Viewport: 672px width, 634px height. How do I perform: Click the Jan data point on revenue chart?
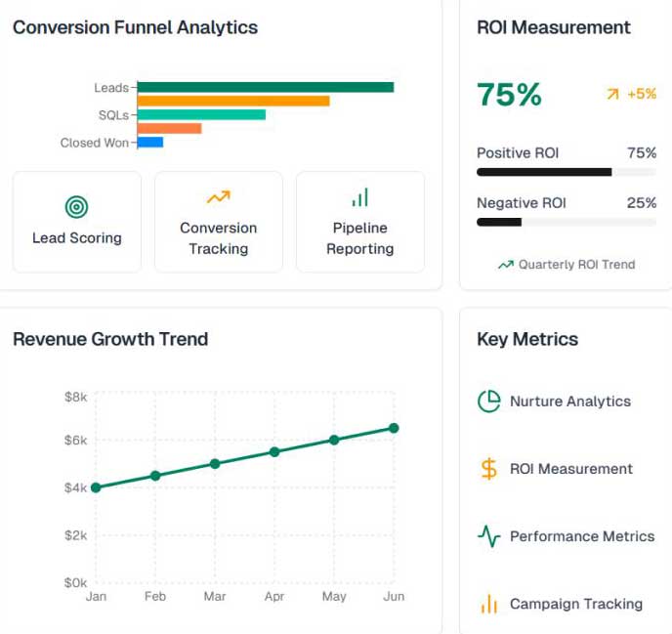click(96, 487)
